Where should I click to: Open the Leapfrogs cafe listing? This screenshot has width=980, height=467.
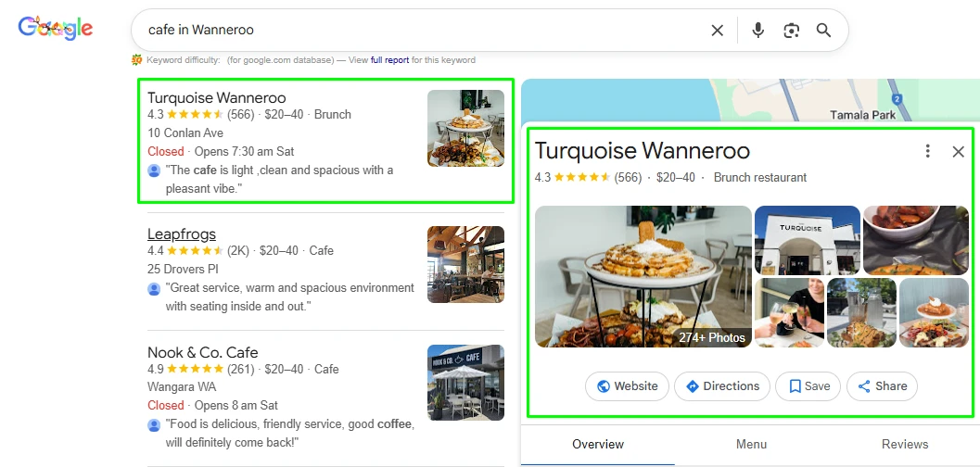pos(182,234)
